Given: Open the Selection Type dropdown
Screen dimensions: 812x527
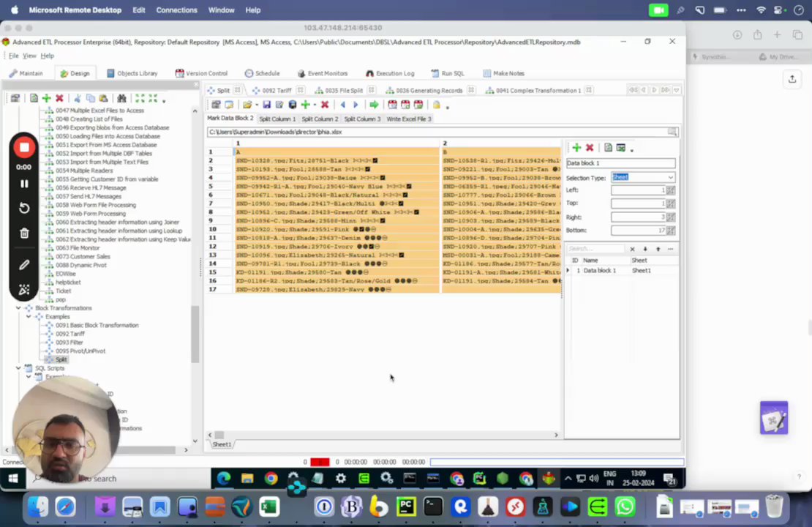Looking at the screenshot, I should (671, 177).
